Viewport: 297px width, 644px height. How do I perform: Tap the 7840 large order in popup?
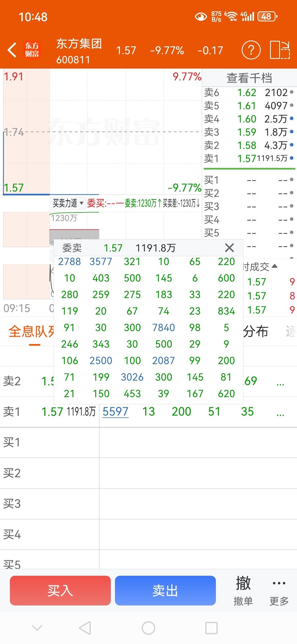point(164,328)
